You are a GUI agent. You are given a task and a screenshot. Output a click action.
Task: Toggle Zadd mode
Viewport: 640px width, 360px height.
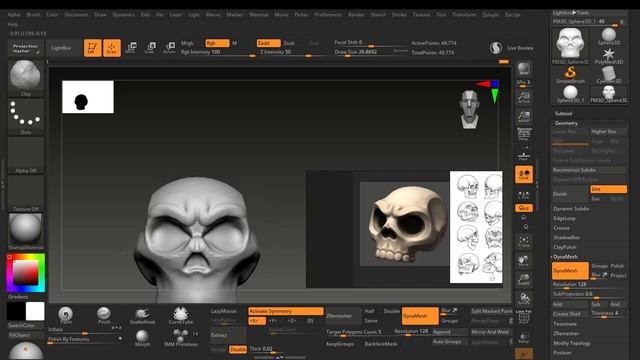(269, 43)
